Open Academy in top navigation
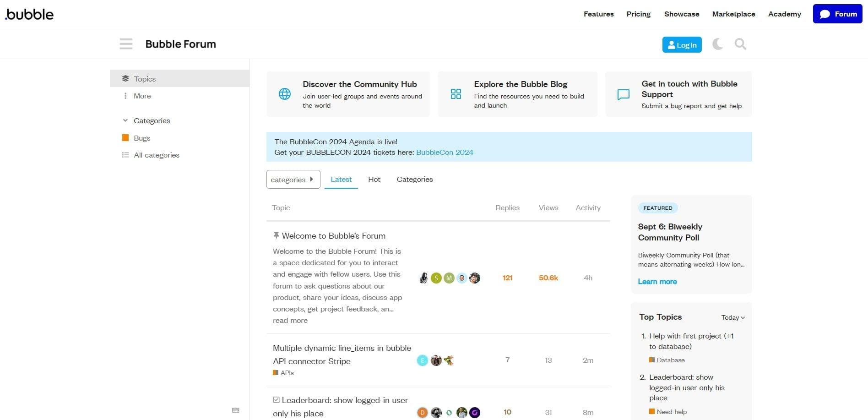Screen dimensions: 868x420 tap(785, 14)
